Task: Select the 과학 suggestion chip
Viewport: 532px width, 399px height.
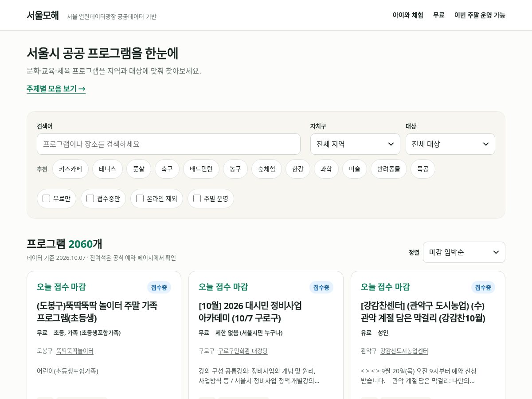Action: pyautogui.click(x=326, y=169)
